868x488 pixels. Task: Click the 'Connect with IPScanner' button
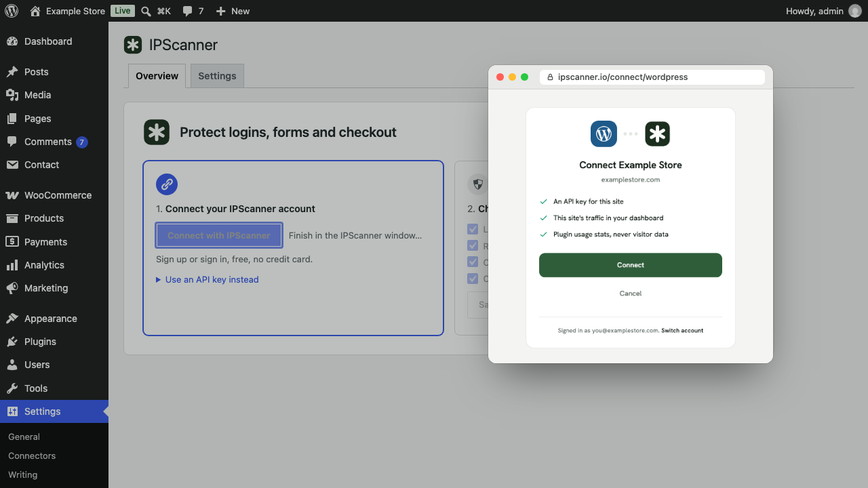pos(219,235)
